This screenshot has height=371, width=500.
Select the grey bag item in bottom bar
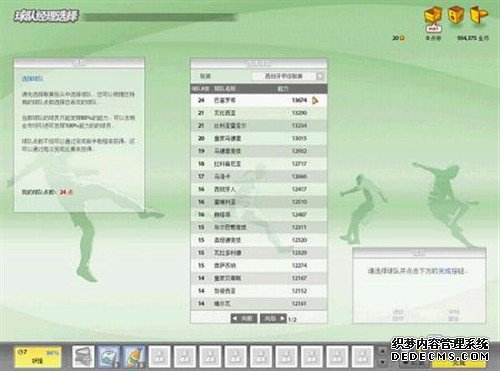pos(83,357)
